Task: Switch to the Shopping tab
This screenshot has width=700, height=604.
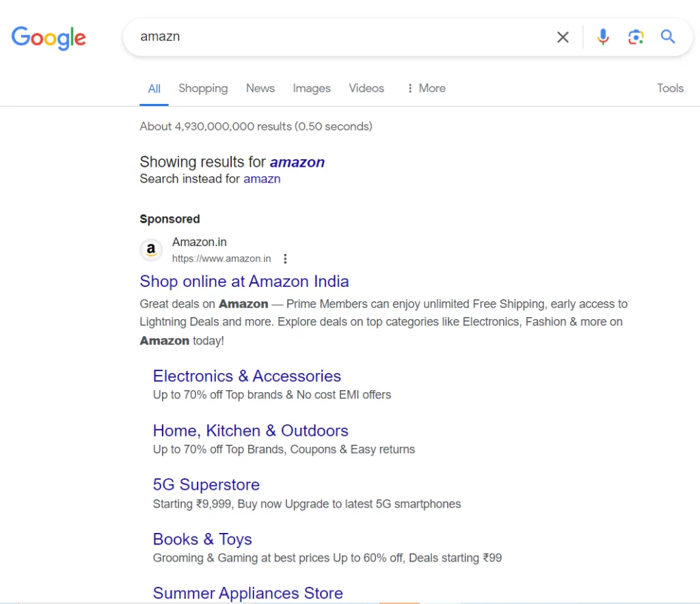Action: click(203, 88)
